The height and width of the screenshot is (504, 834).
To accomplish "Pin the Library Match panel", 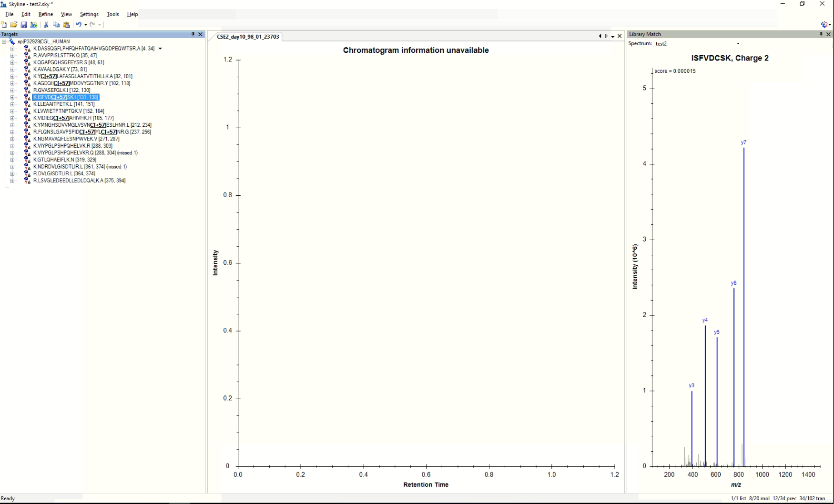I will point(821,34).
